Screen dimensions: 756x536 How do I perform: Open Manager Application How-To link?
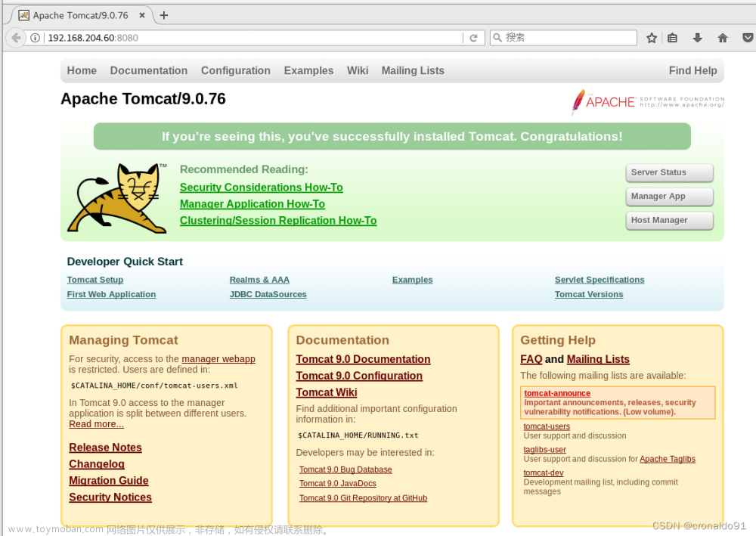[x=253, y=204]
